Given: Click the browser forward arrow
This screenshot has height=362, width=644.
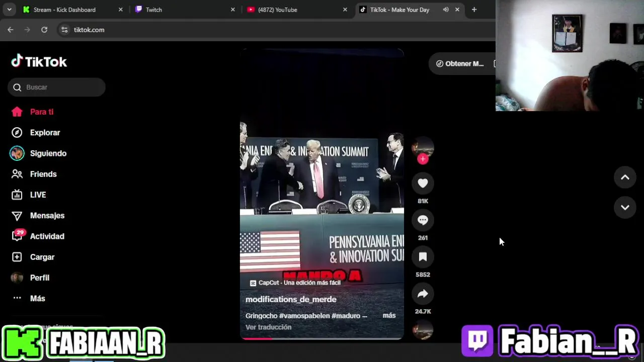Looking at the screenshot, I should (x=27, y=30).
